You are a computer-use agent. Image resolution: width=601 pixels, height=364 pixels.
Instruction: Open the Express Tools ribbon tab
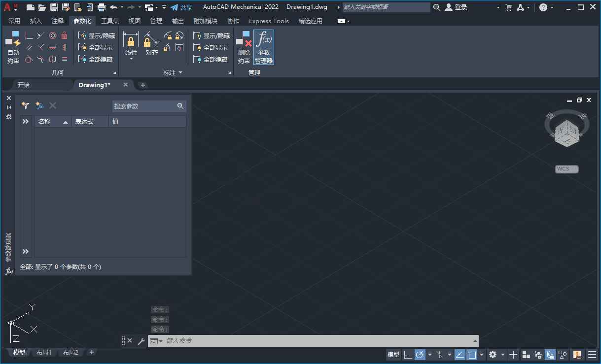tap(269, 21)
